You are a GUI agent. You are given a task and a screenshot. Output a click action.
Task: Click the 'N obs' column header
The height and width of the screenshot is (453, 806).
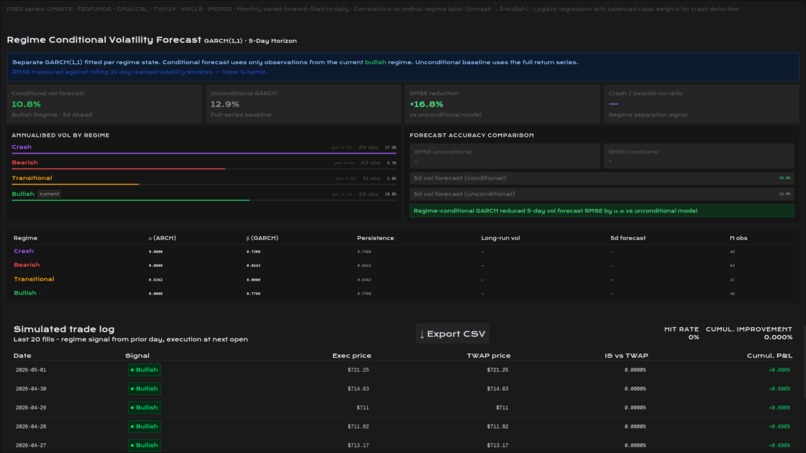point(738,238)
